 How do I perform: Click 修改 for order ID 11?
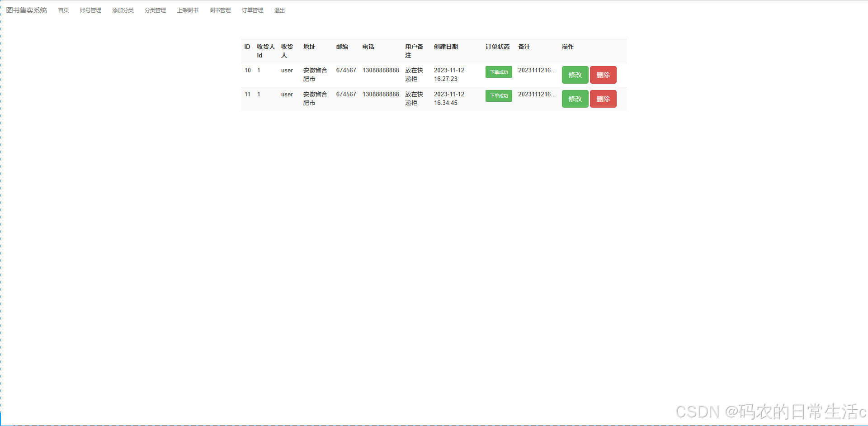575,99
